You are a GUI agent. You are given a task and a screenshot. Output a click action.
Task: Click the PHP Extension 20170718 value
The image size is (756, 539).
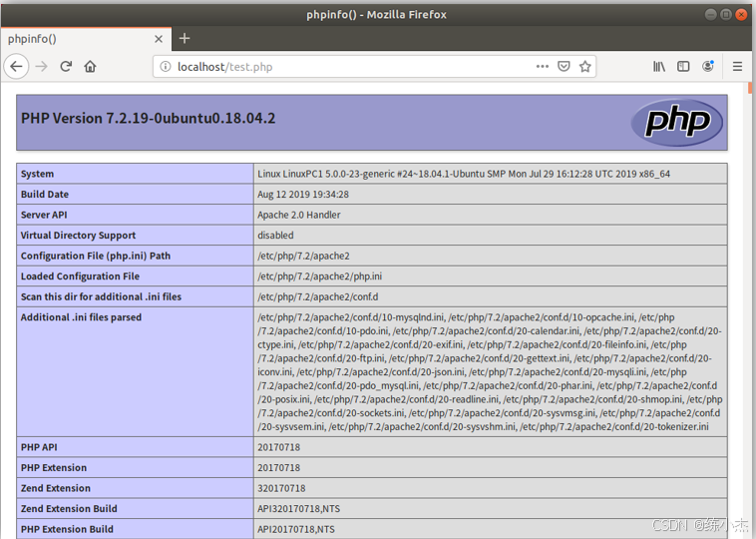[278, 467]
